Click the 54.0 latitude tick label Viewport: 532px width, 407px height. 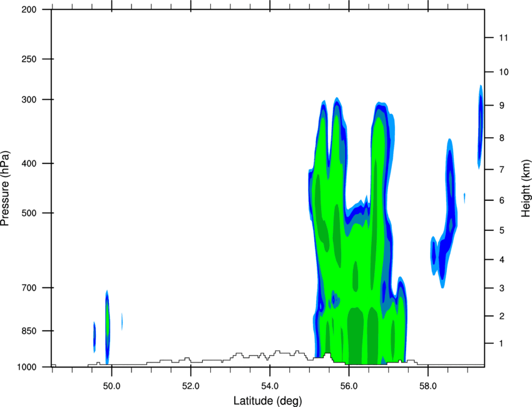click(270, 386)
